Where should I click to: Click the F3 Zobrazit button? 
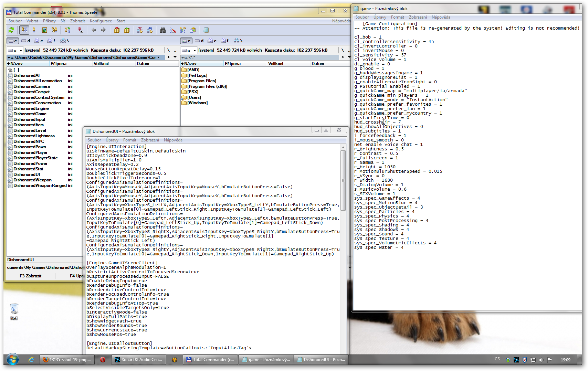[x=31, y=276]
